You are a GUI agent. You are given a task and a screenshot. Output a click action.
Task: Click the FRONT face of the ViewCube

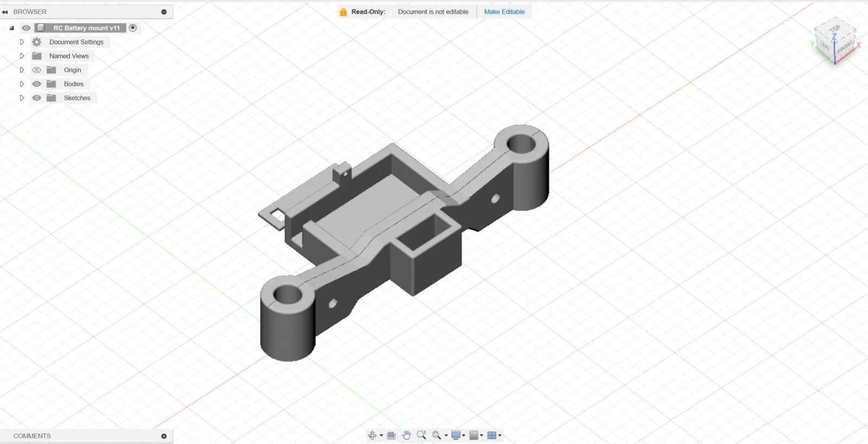click(845, 48)
